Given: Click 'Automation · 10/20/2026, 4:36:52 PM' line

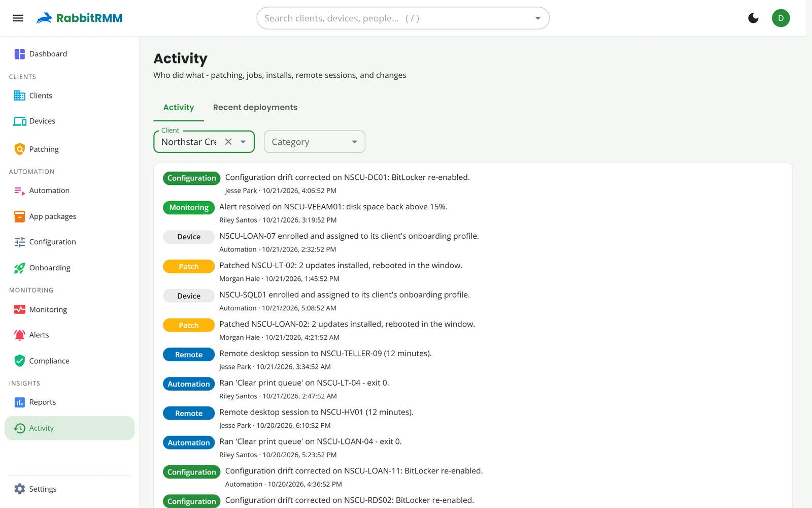Looking at the screenshot, I should coord(284,485).
